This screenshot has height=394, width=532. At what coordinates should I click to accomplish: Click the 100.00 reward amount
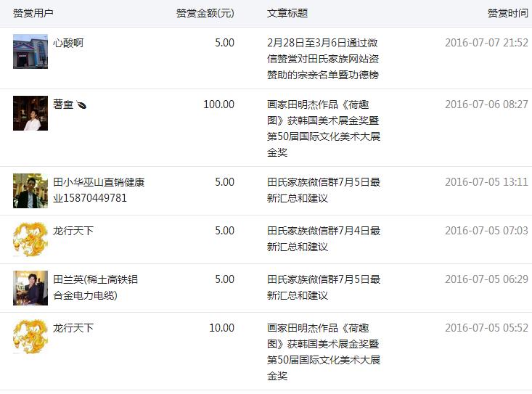click(x=219, y=104)
